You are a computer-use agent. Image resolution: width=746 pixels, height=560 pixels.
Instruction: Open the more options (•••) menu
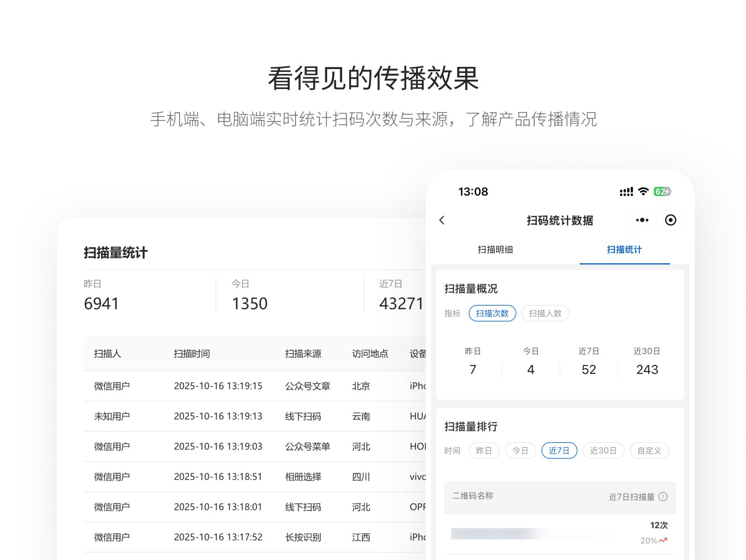[642, 220]
